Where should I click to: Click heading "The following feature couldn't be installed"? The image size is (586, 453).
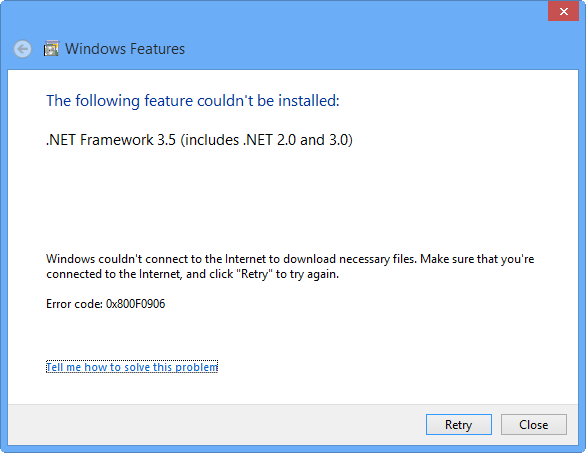click(192, 101)
